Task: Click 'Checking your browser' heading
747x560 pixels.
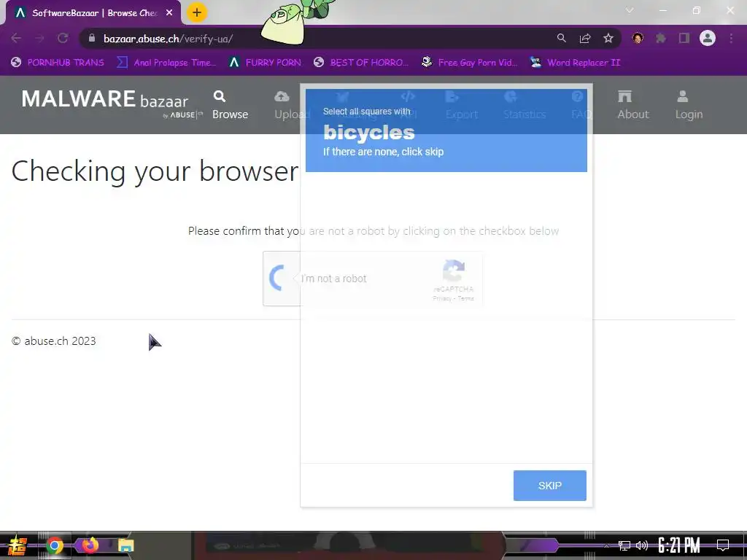Action: 155,171
